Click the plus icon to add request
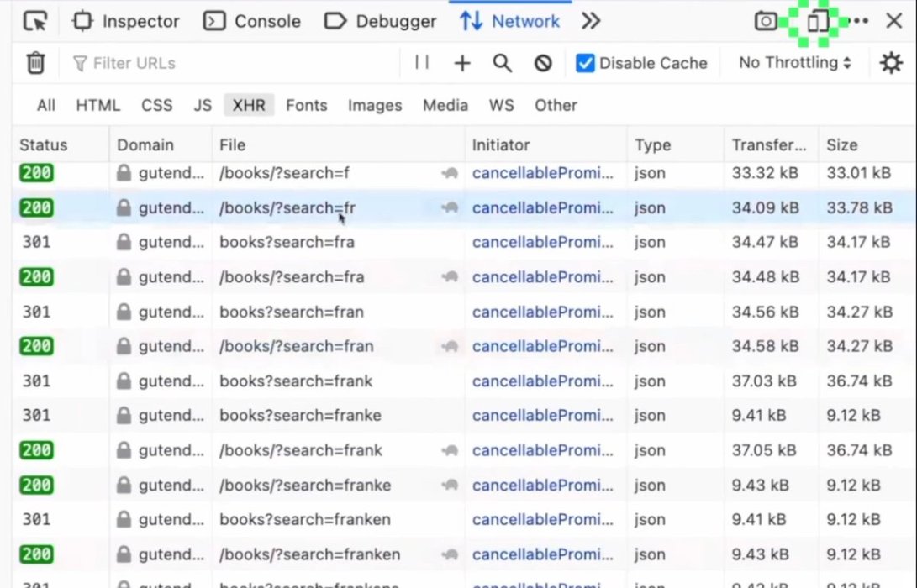This screenshot has height=588, width=917. click(x=462, y=63)
